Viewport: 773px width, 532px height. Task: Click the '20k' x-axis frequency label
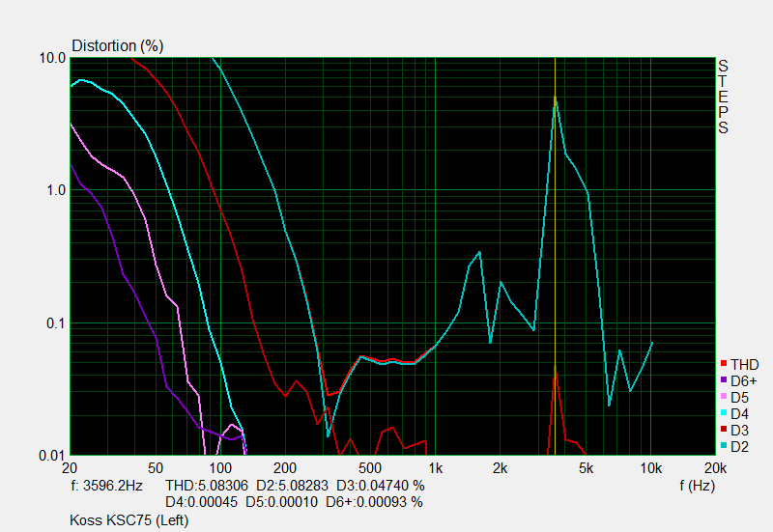(x=715, y=468)
